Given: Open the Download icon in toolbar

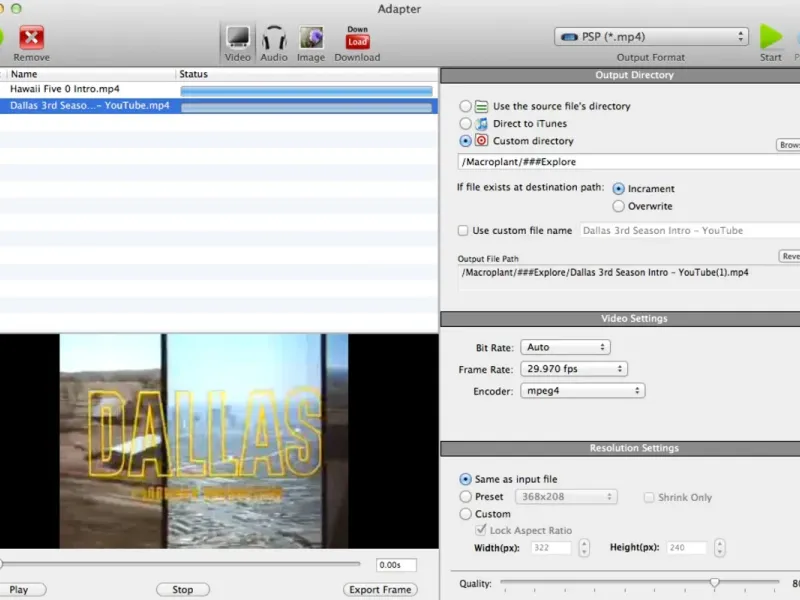Looking at the screenshot, I should [357, 38].
